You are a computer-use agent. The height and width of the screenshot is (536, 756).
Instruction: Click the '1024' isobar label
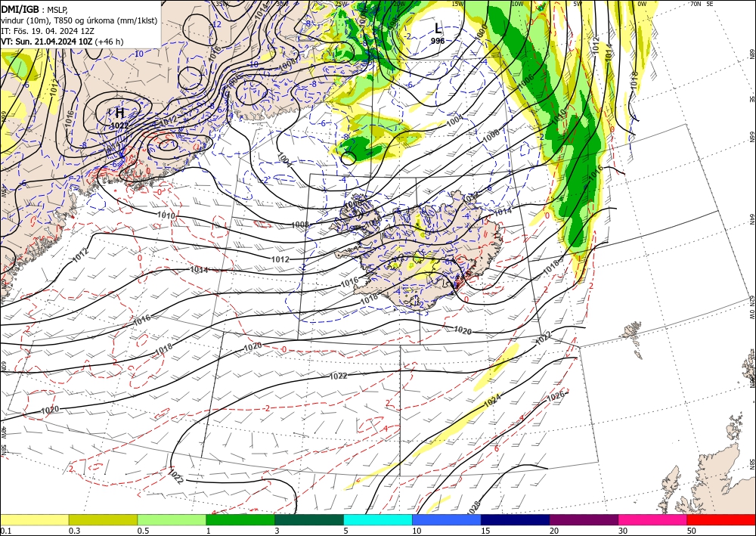[492, 400]
